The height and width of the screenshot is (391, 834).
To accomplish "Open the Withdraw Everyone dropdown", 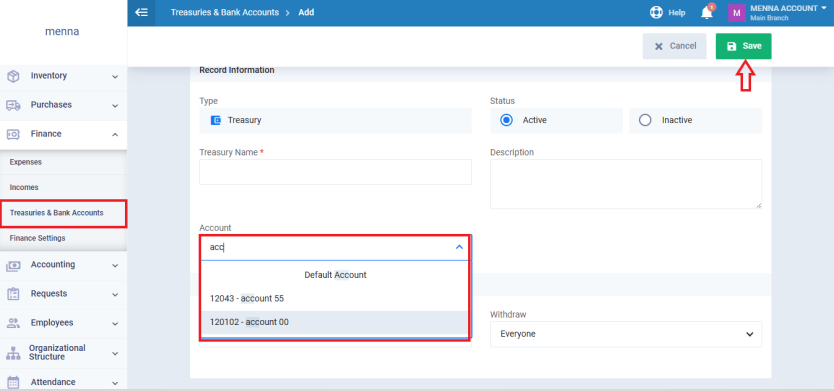I will [x=626, y=334].
